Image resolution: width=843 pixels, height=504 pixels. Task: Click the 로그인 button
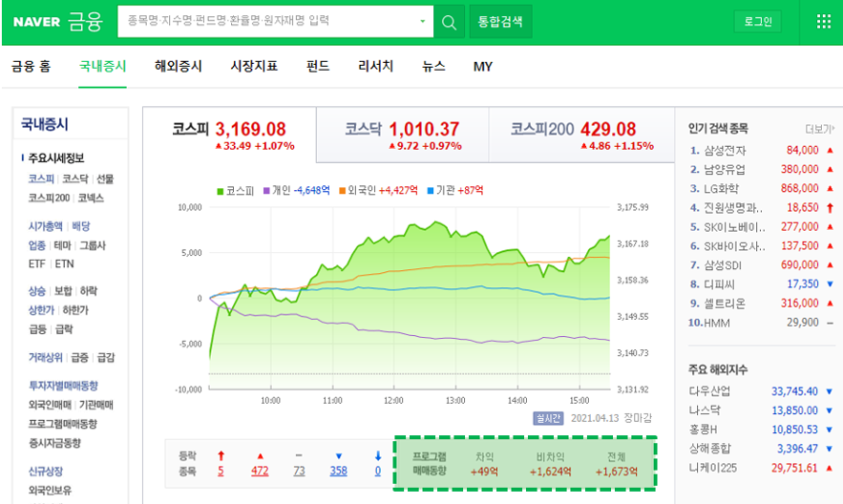click(758, 22)
